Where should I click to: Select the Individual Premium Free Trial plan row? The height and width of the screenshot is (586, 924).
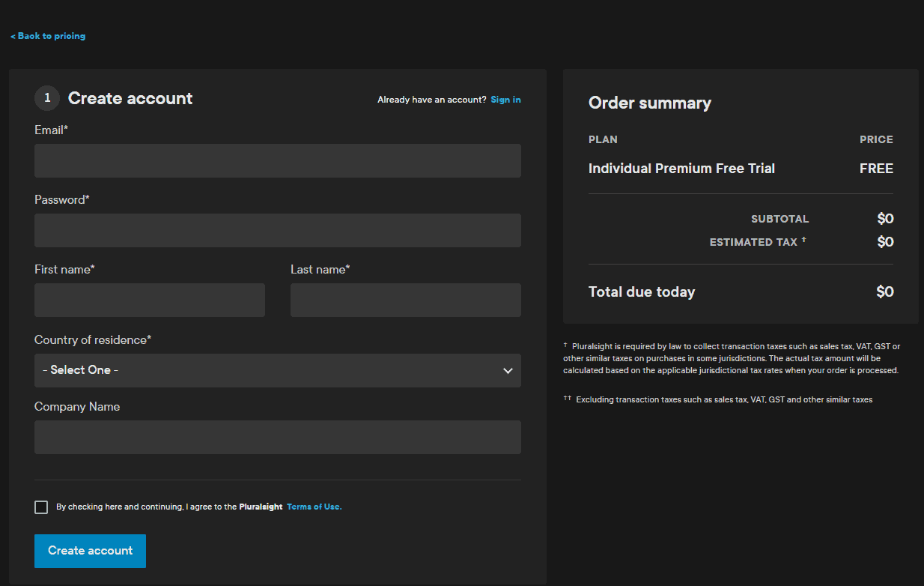click(681, 168)
